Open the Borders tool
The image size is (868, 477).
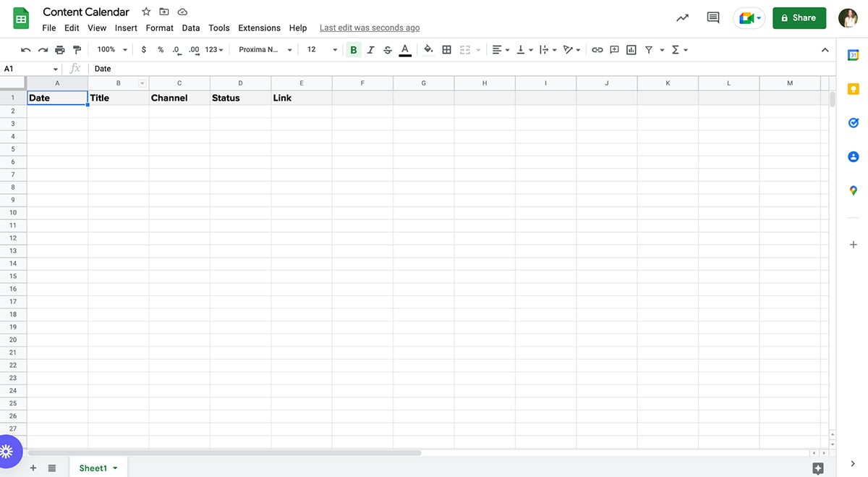[446, 49]
